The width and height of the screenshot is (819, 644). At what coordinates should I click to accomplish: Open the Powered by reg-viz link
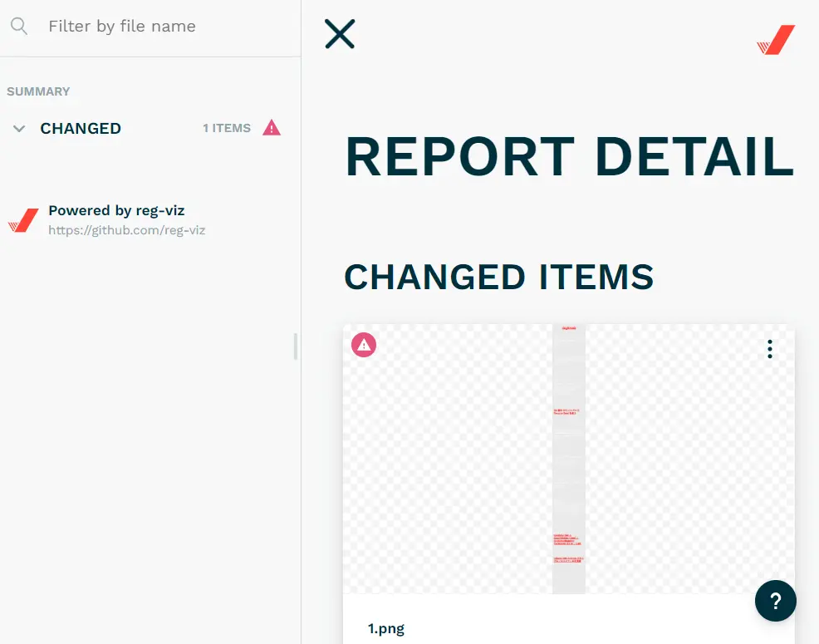(x=116, y=211)
